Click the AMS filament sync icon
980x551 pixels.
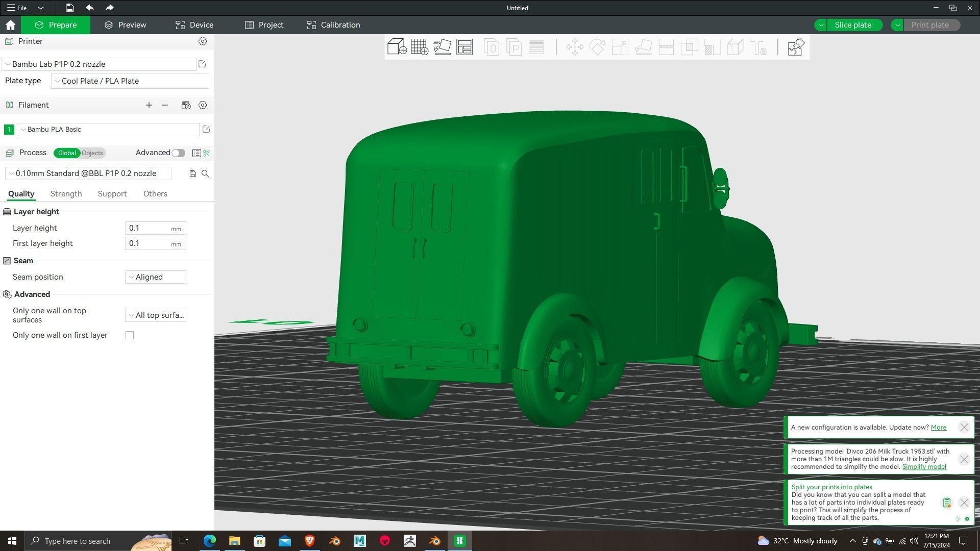click(x=186, y=105)
